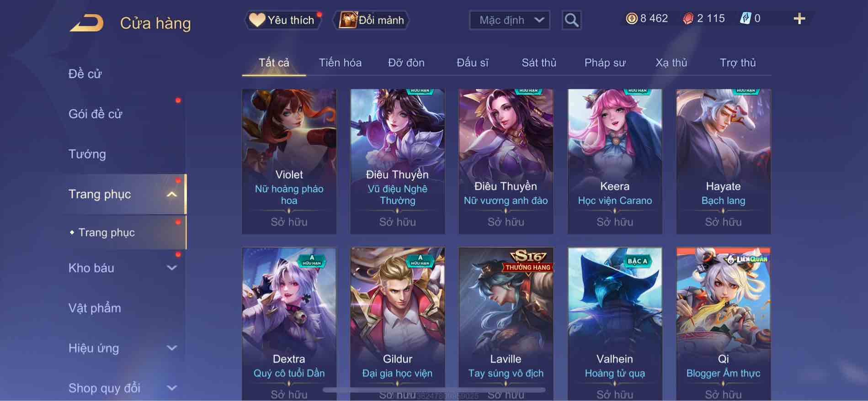
Task: Expand the Kho báu sidebar section
Action: (171, 268)
